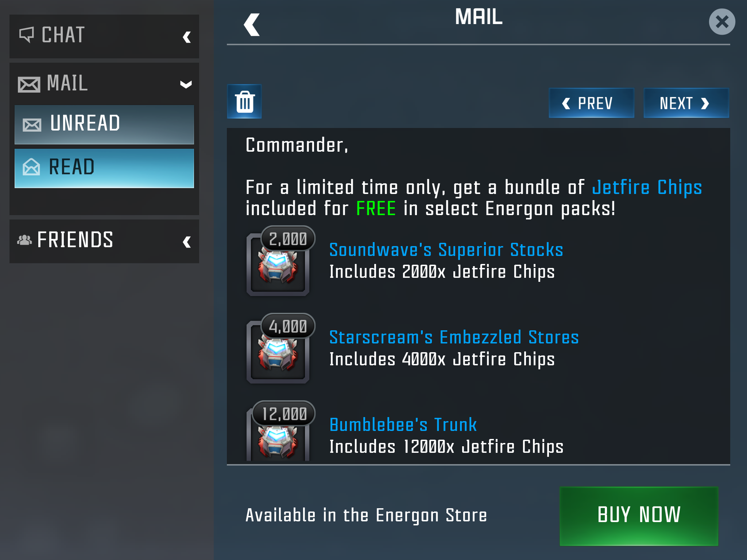Open Bumblebee's Trunk link

click(403, 425)
